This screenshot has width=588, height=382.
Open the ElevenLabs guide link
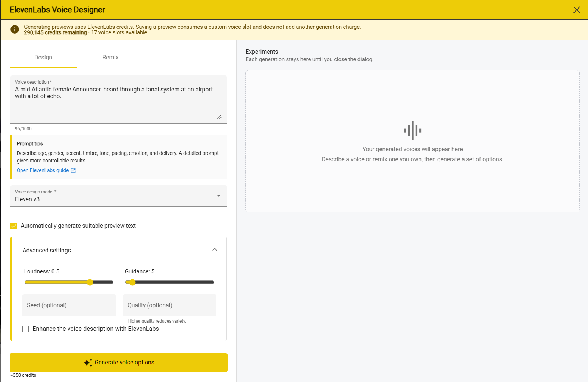(43, 170)
